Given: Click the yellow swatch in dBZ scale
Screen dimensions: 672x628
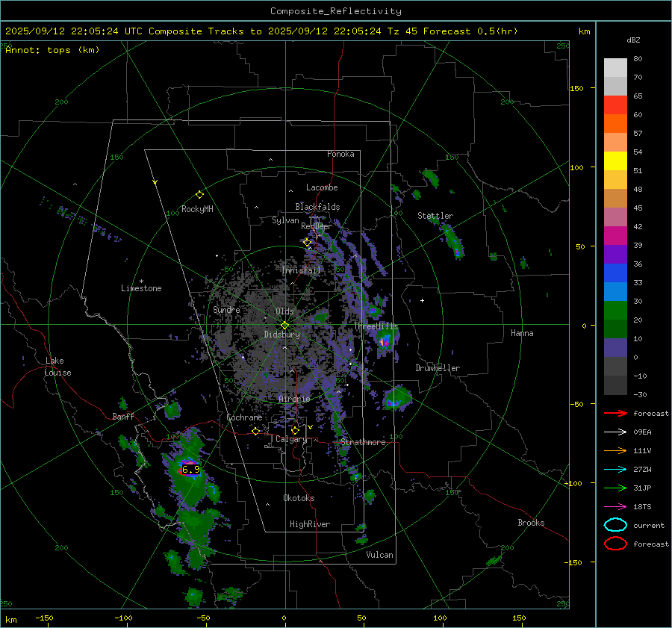Looking at the screenshot, I should click(x=615, y=161).
